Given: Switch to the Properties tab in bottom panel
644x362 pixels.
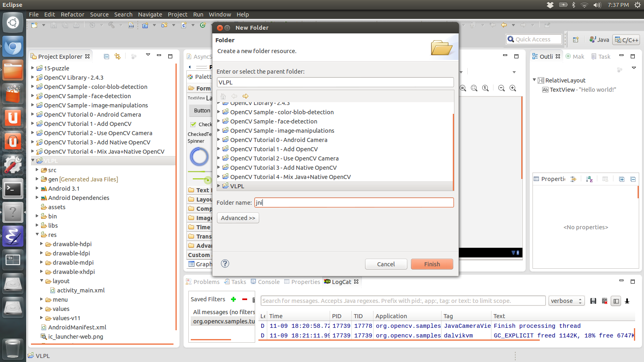Looking at the screenshot, I should pos(302,282).
